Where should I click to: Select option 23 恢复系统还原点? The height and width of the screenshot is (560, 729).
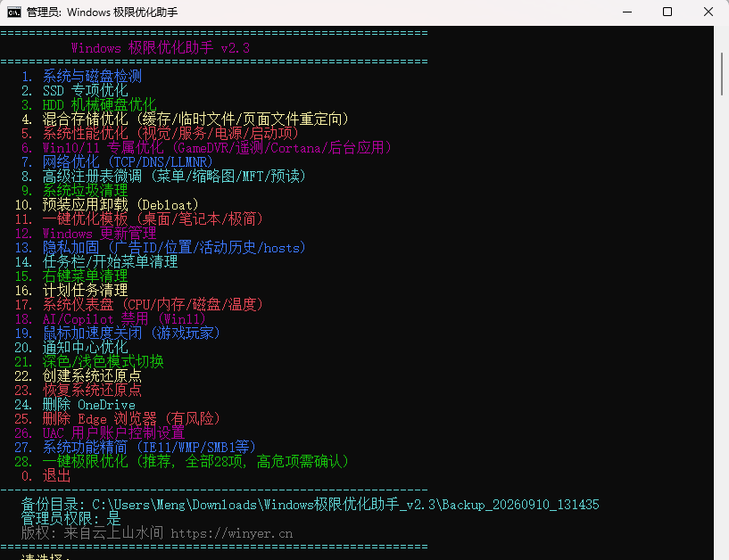pos(79,391)
